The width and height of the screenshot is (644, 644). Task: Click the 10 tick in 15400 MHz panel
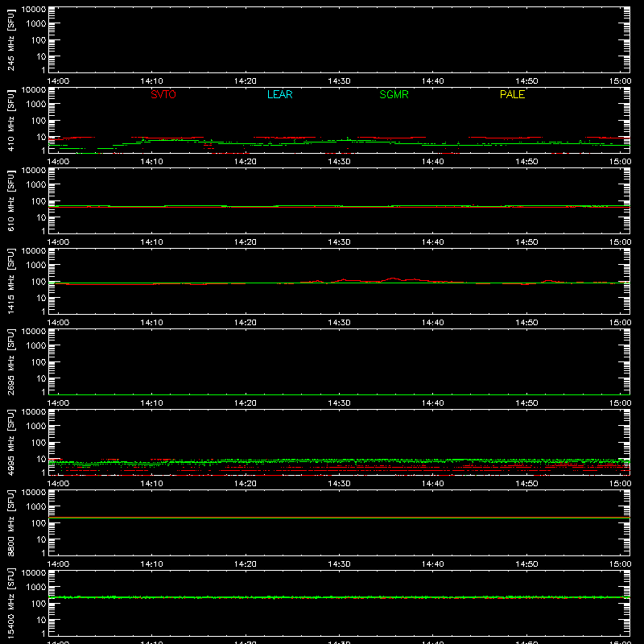(42, 620)
